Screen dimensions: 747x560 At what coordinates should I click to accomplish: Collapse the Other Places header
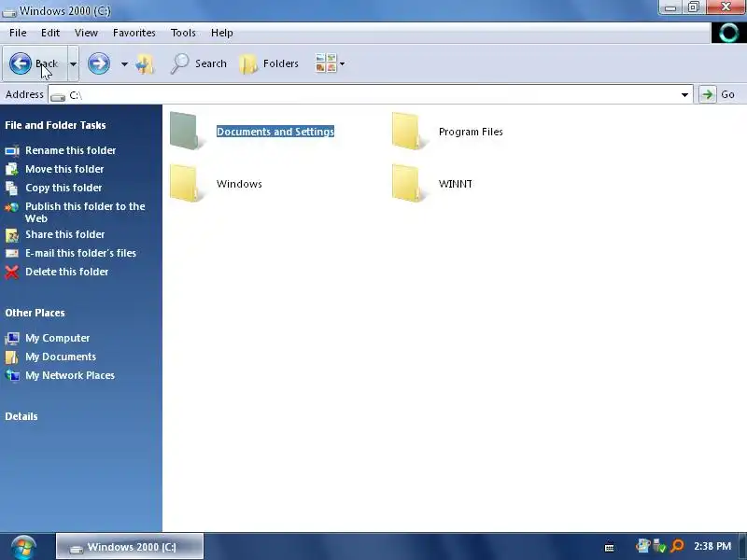coord(35,313)
